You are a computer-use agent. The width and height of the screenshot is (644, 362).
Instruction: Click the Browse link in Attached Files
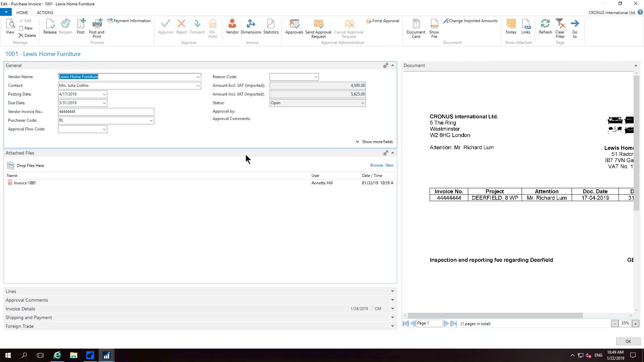[376, 165]
